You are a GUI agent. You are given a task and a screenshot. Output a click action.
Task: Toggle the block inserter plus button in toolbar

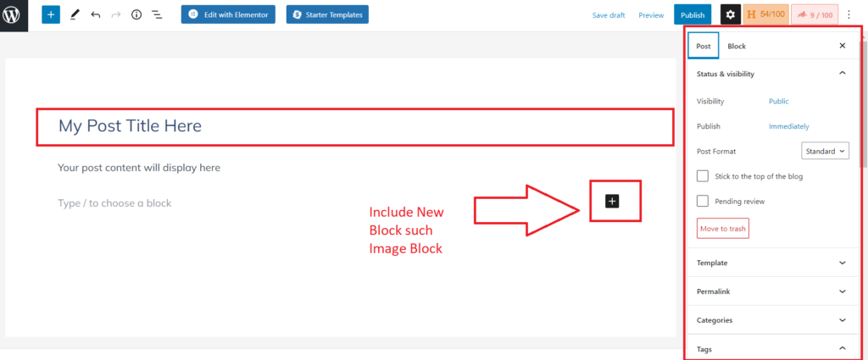pyautogui.click(x=50, y=15)
